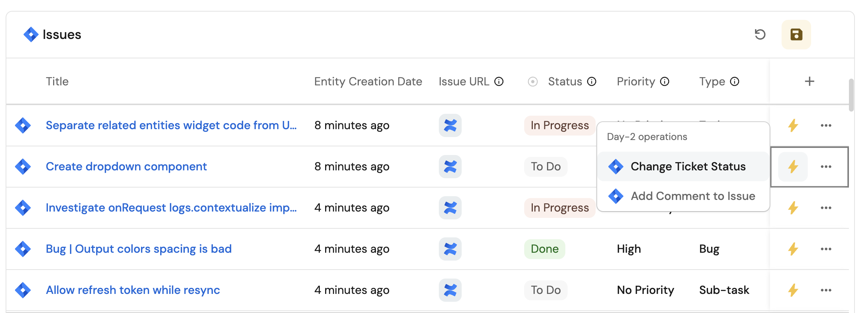Click info icon next to Priority header
Screen dimensions: 868x313
pos(664,82)
